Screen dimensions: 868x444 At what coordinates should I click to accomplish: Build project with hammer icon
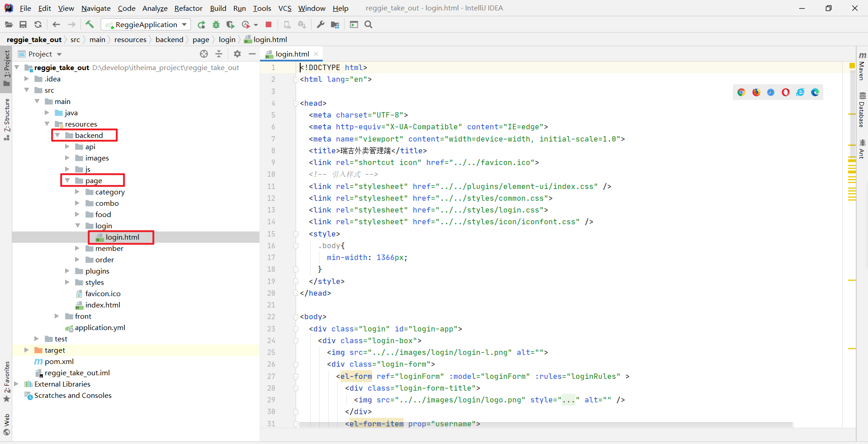90,24
